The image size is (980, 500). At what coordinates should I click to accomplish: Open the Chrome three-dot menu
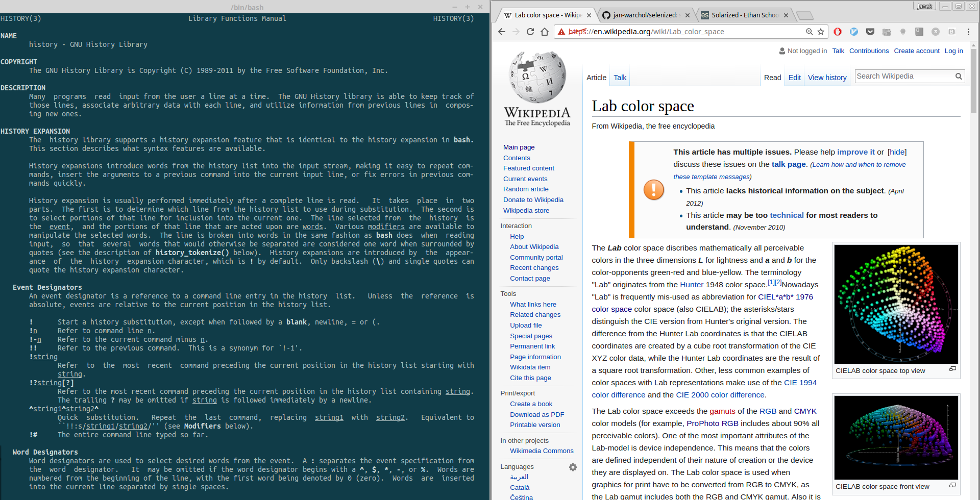point(968,32)
